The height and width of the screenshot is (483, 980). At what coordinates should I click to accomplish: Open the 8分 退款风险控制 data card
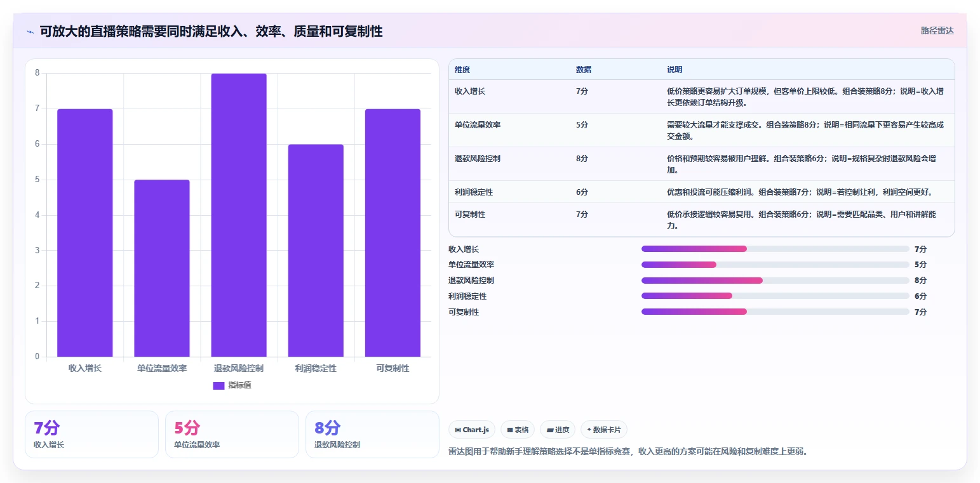372,434
